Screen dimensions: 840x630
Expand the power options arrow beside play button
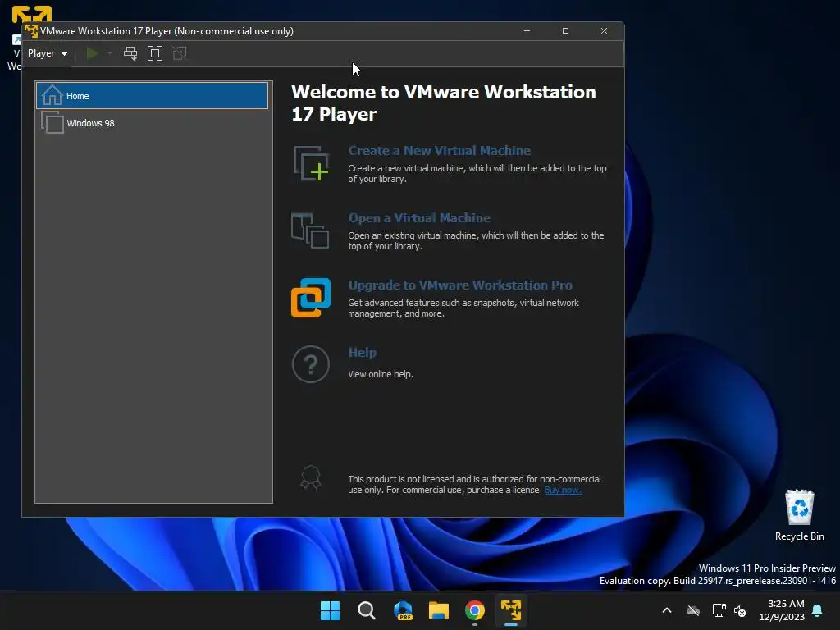(110, 53)
